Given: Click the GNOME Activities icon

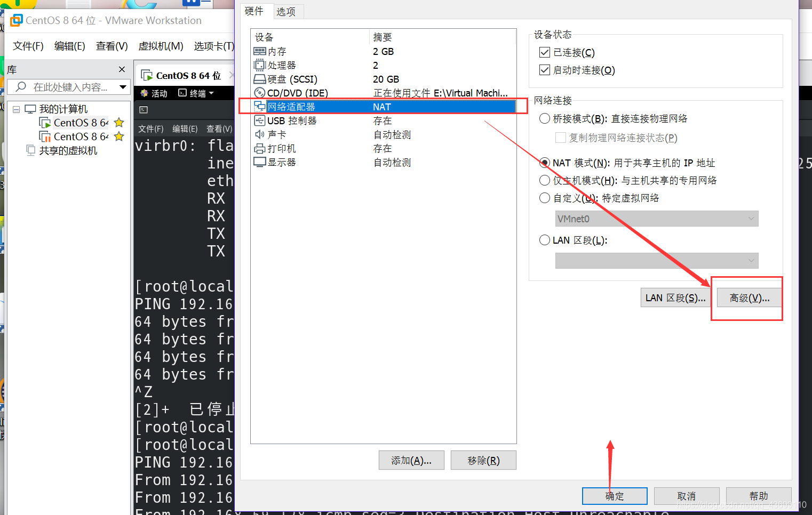Looking at the screenshot, I should pos(144,93).
